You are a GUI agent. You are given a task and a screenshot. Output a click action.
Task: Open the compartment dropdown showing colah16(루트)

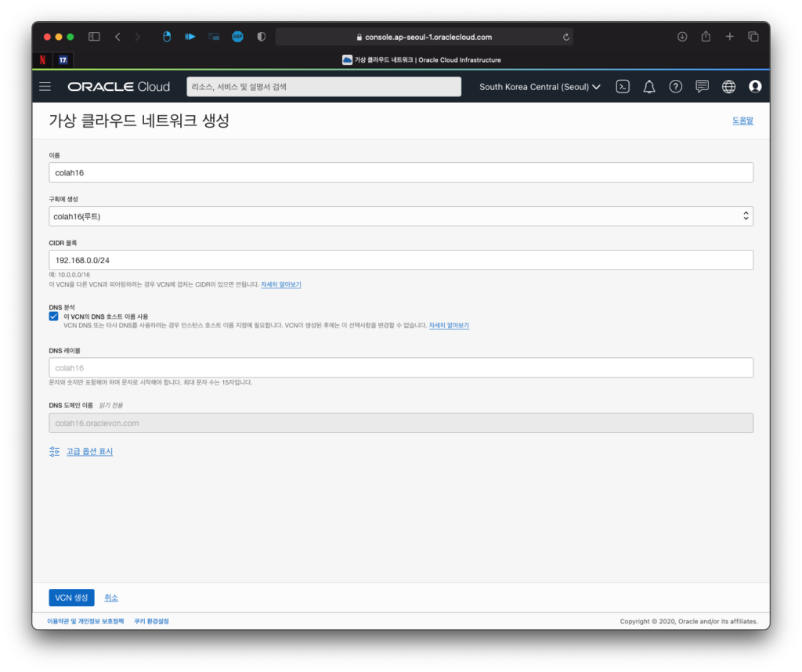[x=400, y=216]
